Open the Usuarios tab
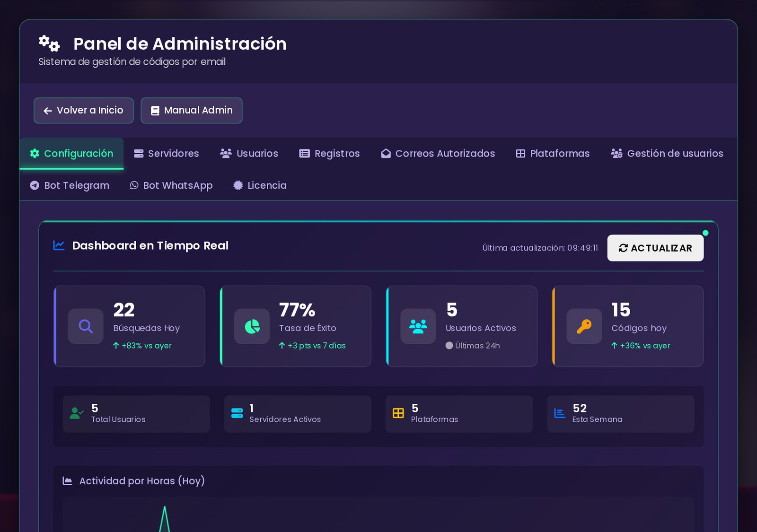 [249, 153]
